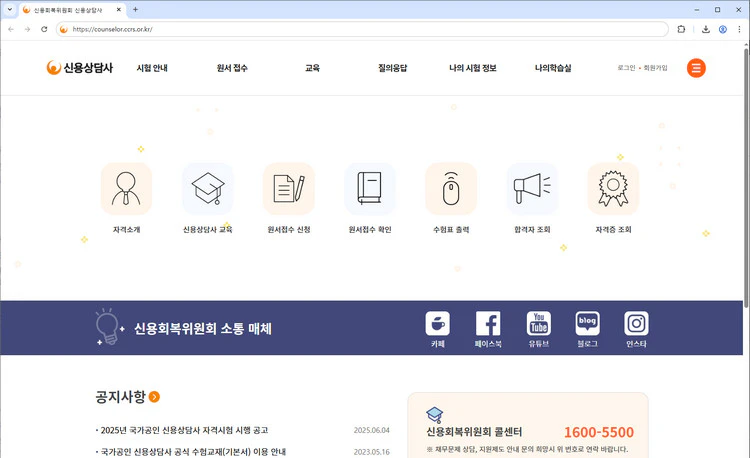750x458 pixels.
Task: Open the browser downloads icon
Action: pos(706,29)
